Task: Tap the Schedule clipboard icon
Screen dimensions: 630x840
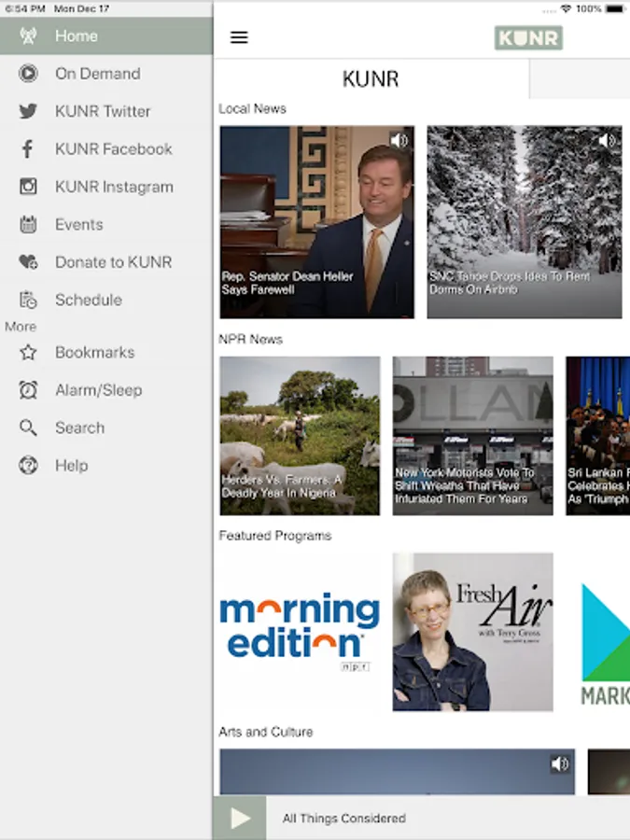Action: tap(28, 300)
